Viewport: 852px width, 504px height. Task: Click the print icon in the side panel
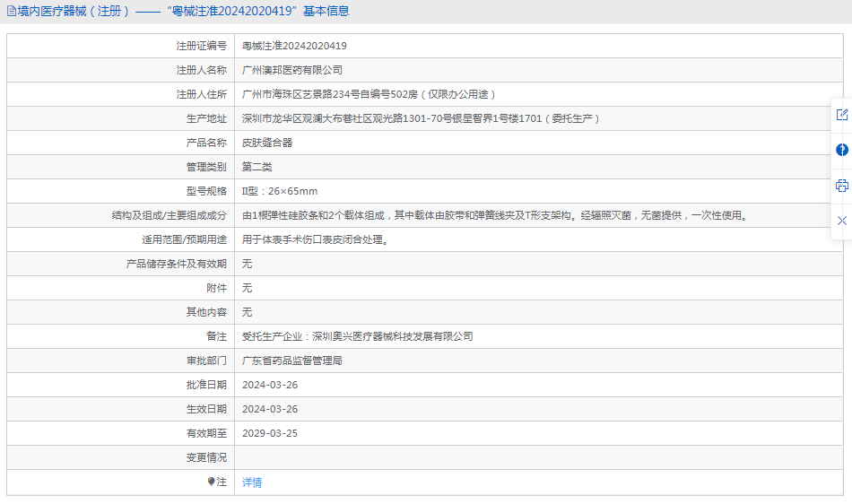[841, 186]
